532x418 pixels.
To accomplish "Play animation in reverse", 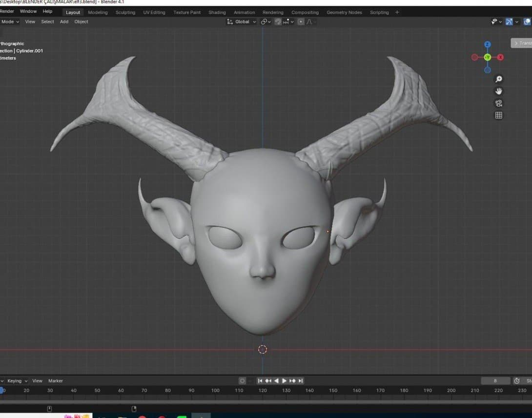I will click(x=276, y=381).
